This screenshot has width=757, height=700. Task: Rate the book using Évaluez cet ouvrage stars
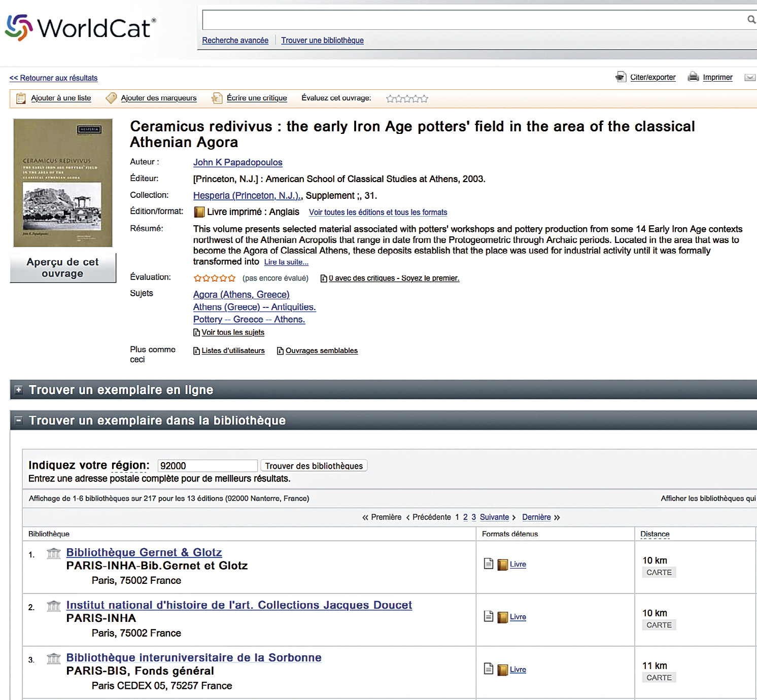[x=407, y=98]
